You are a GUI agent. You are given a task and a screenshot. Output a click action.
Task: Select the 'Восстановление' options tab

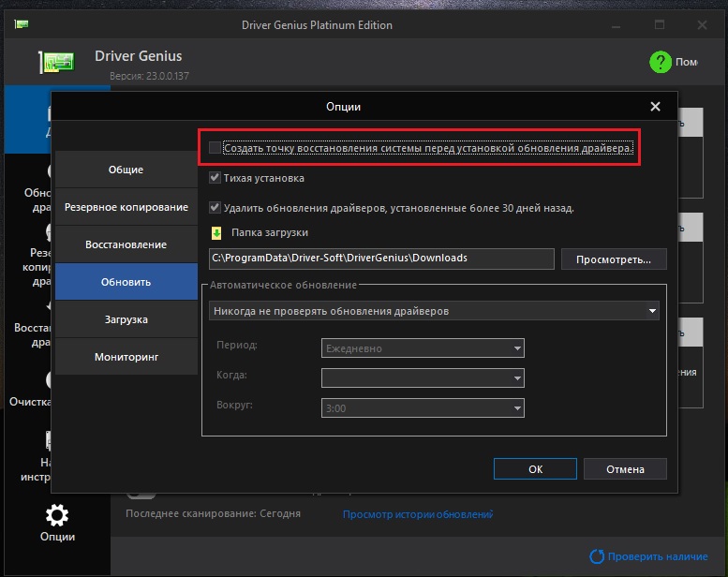click(126, 244)
